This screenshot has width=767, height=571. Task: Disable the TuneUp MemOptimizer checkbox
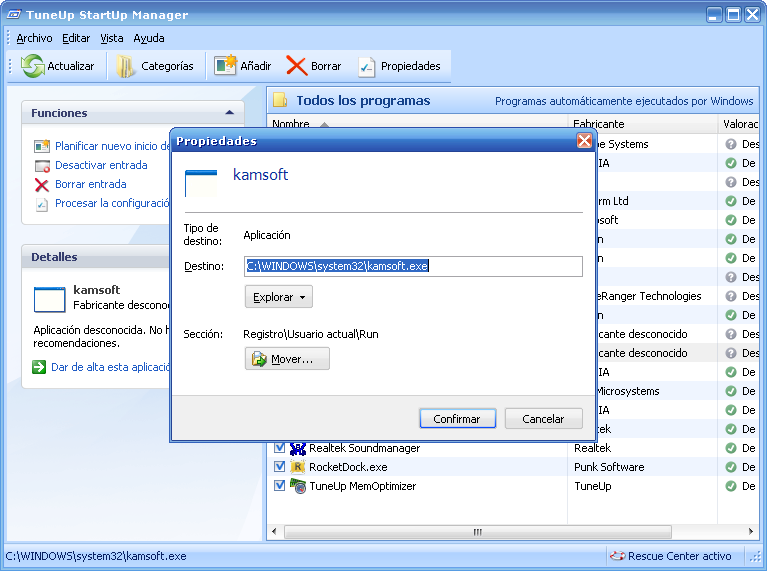click(x=280, y=486)
